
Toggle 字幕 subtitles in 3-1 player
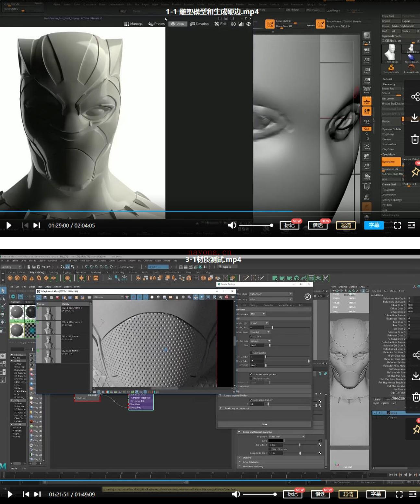coord(376,494)
